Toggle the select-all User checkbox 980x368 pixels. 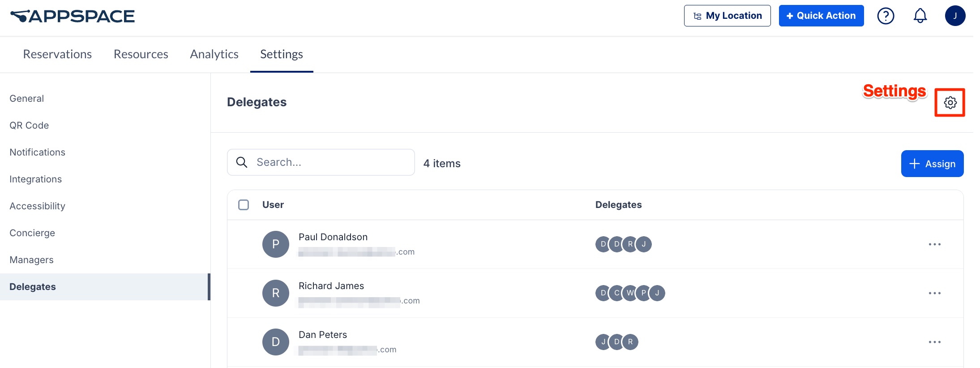click(x=244, y=205)
